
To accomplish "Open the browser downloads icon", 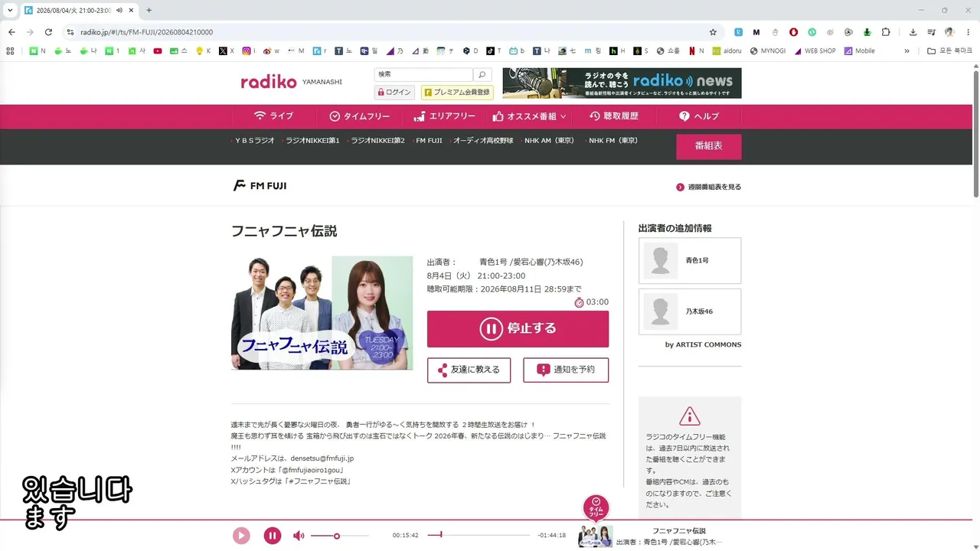I will pyautogui.click(x=913, y=32).
